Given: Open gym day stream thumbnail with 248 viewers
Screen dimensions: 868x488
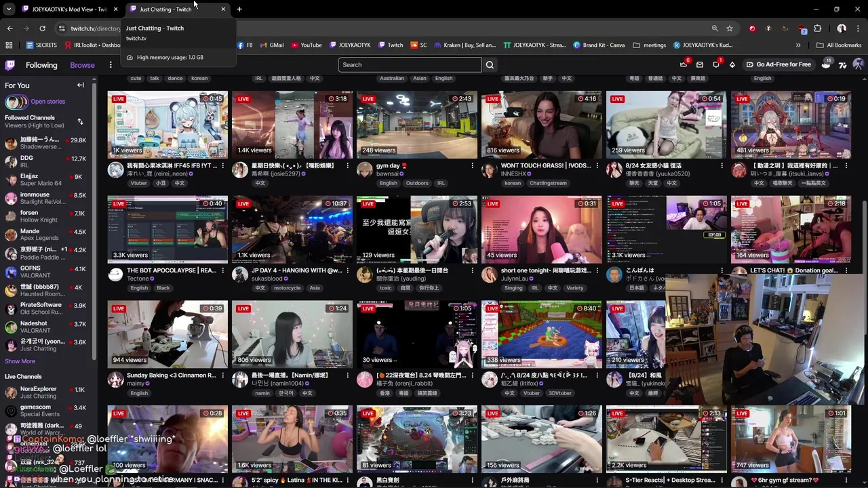Looking at the screenshot, I should [416, 125].
